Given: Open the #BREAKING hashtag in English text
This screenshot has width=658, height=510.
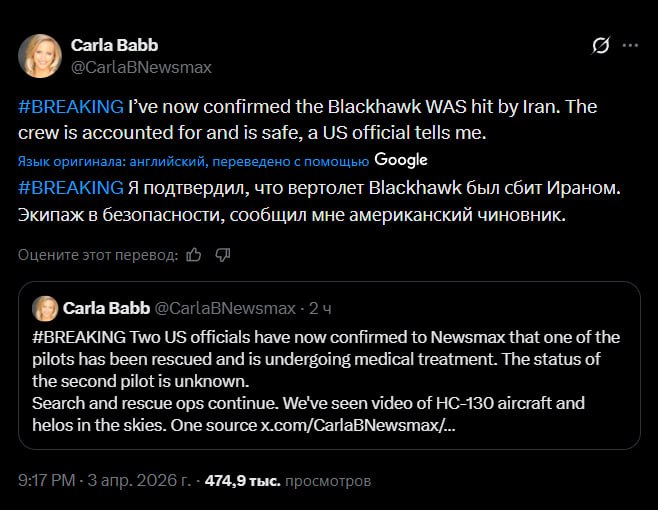Looking at the screenshot, I should (70, 106).
